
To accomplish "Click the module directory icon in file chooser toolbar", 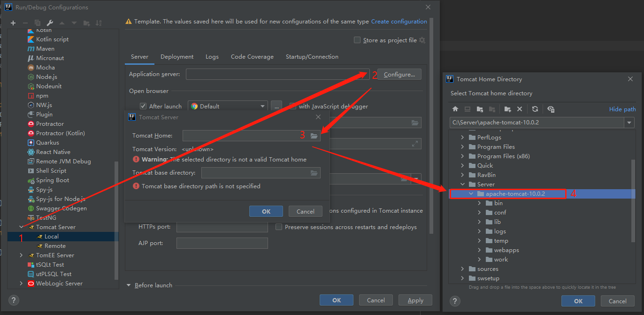I will pos(492,109).
